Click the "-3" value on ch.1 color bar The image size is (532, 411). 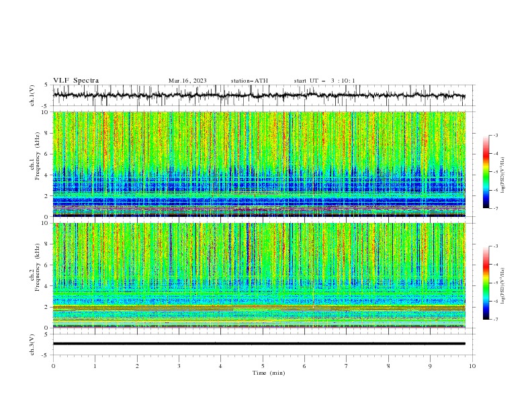tap(496, 135)
